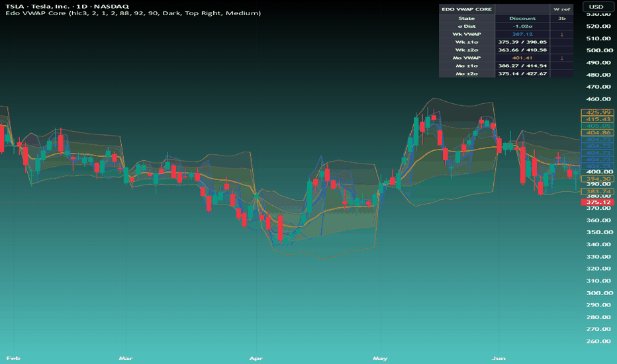Viewport: 617px width, 364px height.
Task: Click the 363.66 / 410.58 value cell
Action: [x=522, y=50]
